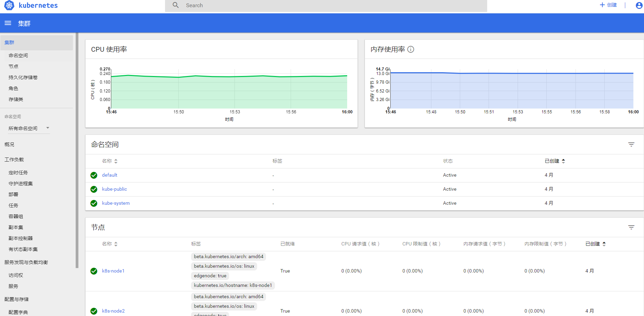Click the default namespace green status icon

click(x=94, y=175)
